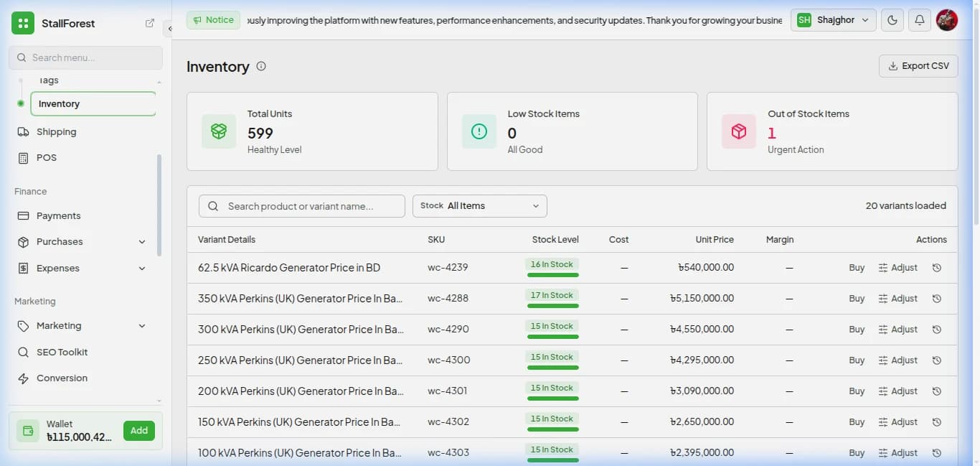This screenshot has width=980, height=466.
Task: Click Out of Stock Items cube icon
Action: (x=739, y=131)
